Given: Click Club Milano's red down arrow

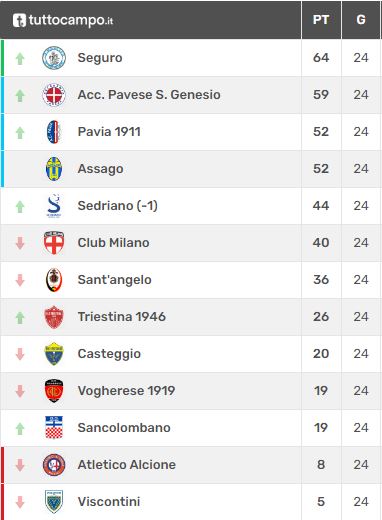Looking at the screenshot, I should 20,243.
